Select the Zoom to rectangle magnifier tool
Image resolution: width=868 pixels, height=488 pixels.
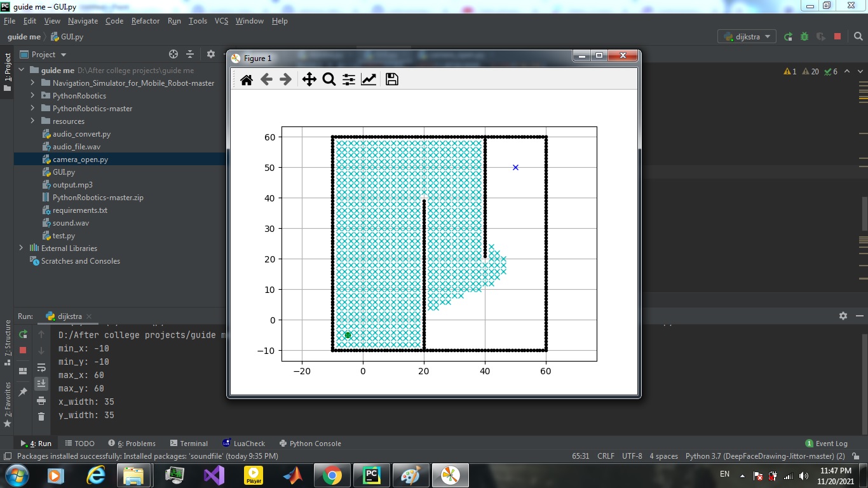click(329, 79)
